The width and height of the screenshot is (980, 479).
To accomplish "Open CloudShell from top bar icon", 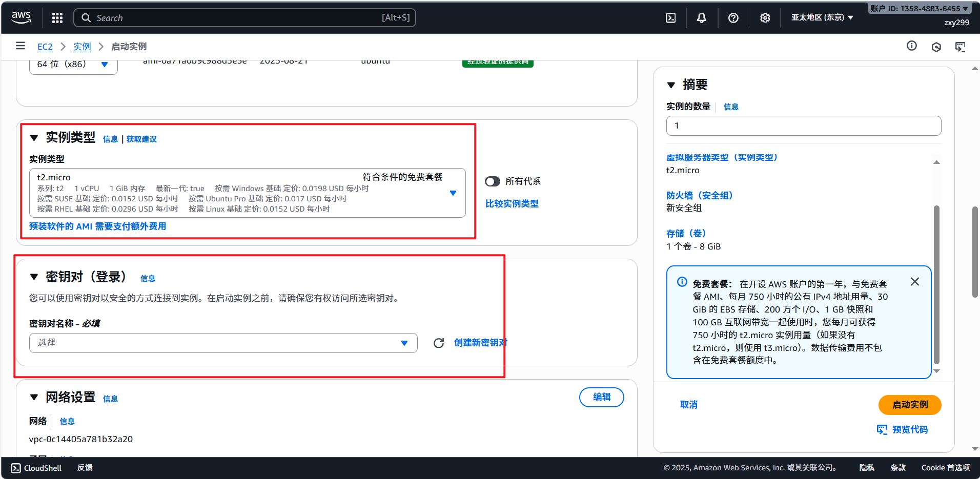I will (x=670, y=18).
